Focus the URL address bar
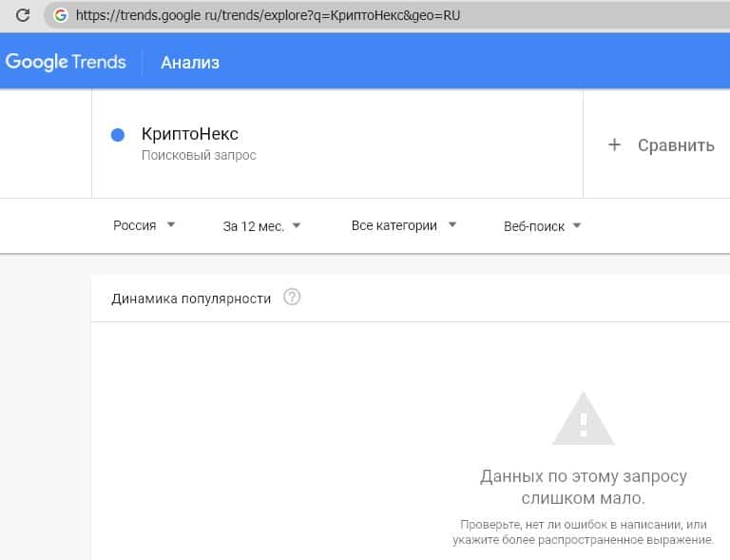This screenshot has height=560, width=730. tap(380, 15)
